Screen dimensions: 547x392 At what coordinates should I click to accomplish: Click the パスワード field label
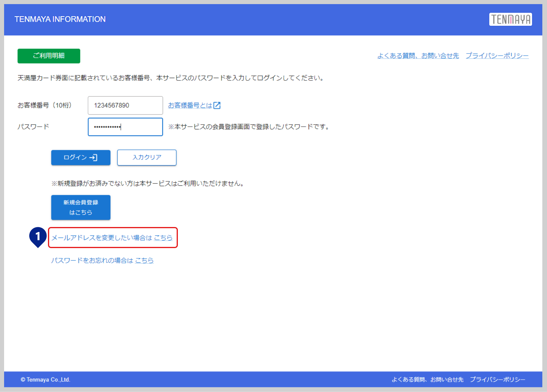(x=33, y=127)
